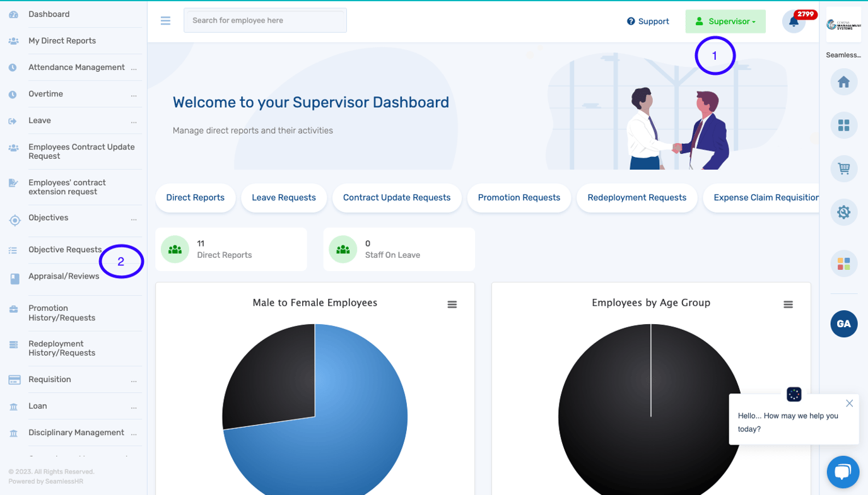Click the Support link
868x495 pixels.
point(648,21)
